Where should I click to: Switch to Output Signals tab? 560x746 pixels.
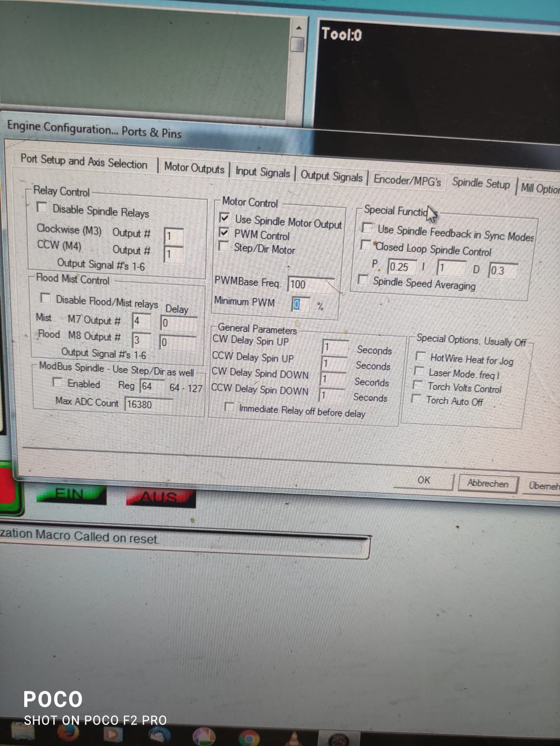[331, 176]
